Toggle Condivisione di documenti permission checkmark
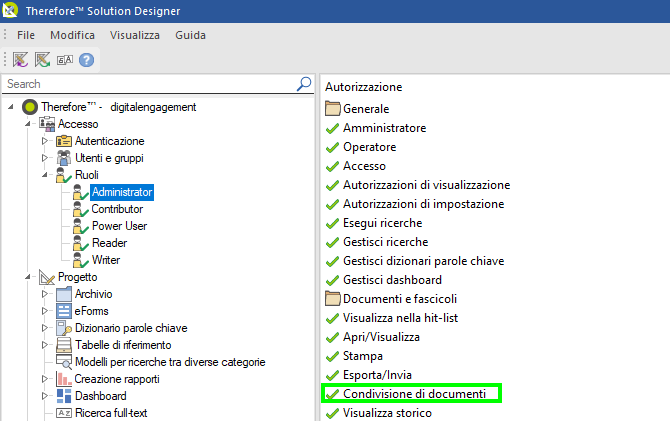 pos(332,394)
